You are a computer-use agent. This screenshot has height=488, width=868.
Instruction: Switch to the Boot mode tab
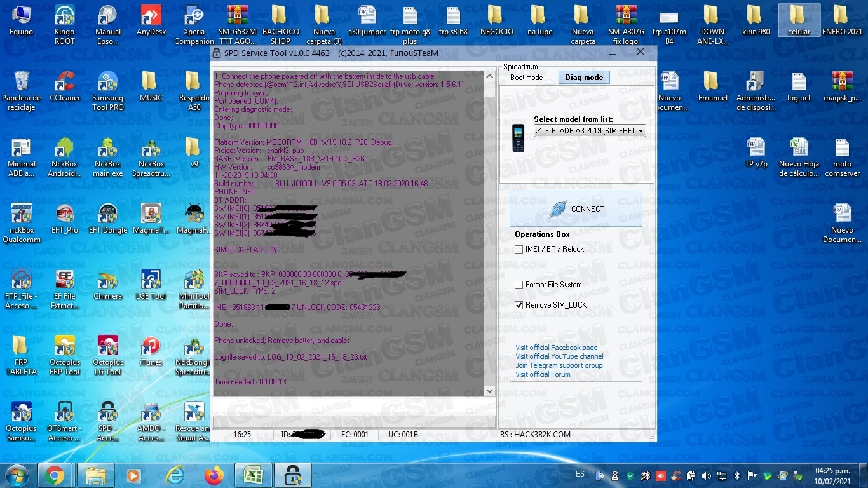pyautogui.click(x=526, y=78)
